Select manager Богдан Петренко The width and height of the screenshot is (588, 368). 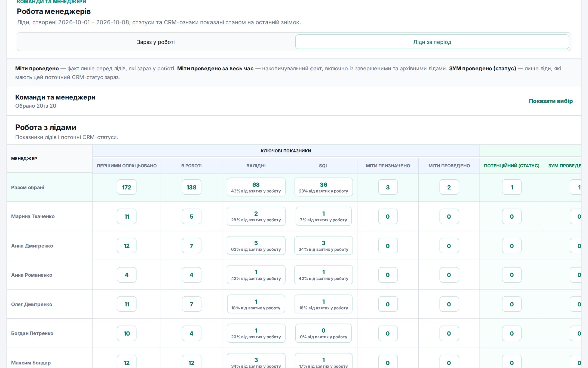tap(32, 333)
